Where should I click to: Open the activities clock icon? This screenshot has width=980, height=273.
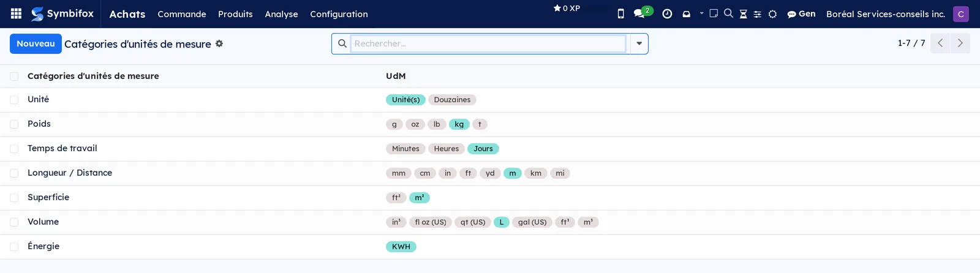point(667,13)
